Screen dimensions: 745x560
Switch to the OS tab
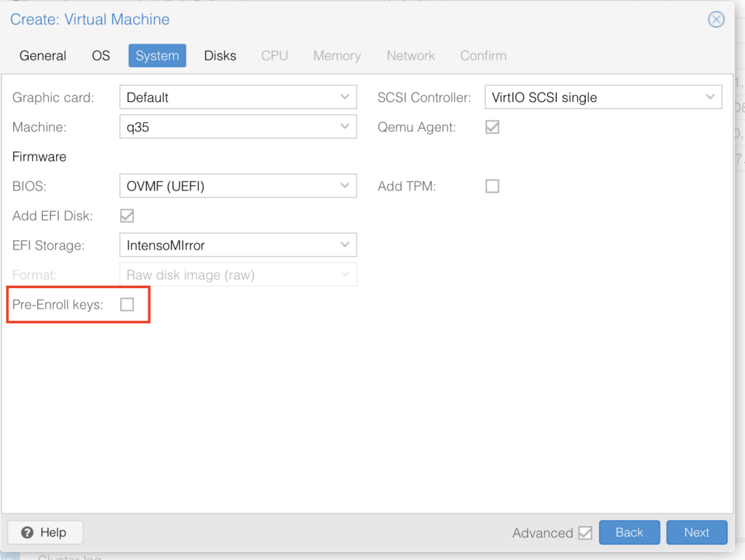[x=101, y=56]
